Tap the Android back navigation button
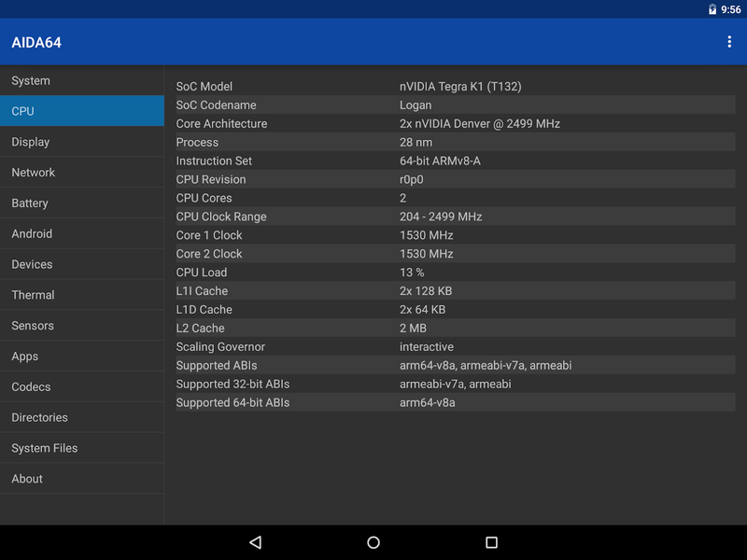This screenshot has width=747, height=560. click(x=255, y=542)
